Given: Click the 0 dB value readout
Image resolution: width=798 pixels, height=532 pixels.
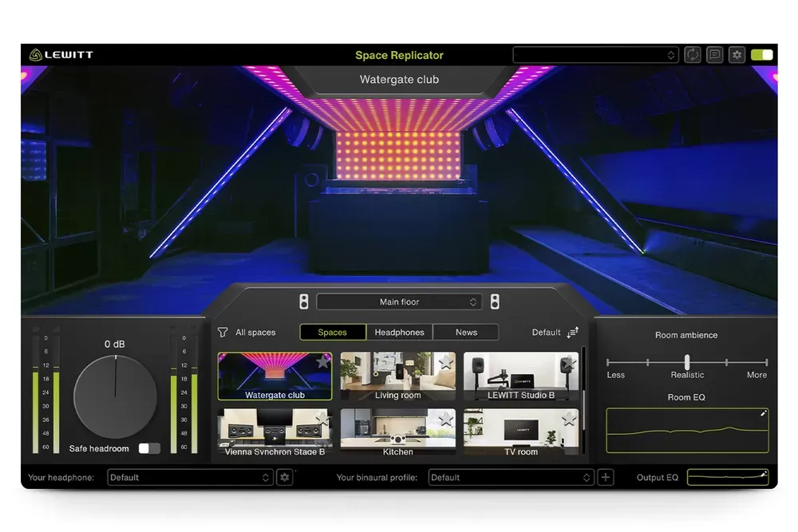Looking at the screenshot, I should tap(114, 344).
